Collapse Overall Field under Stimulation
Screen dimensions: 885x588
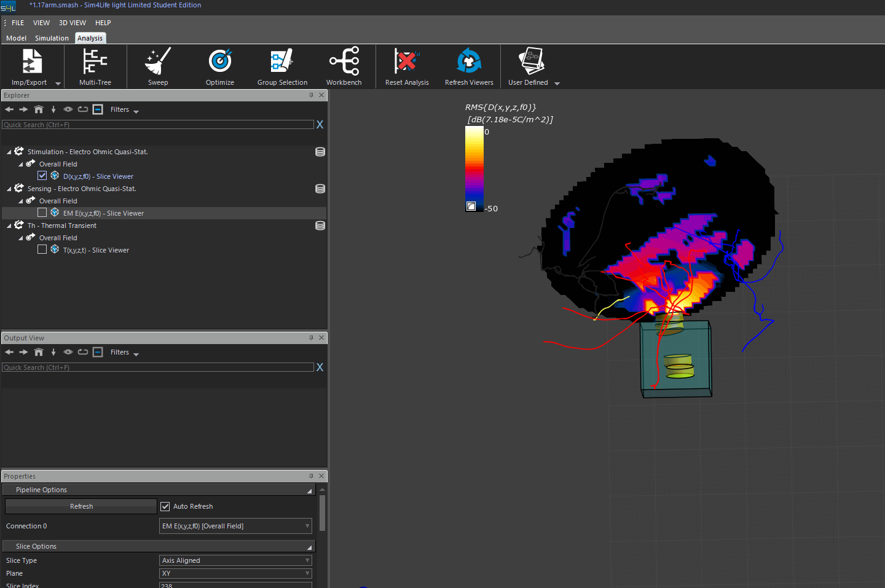tap(20, 164)
